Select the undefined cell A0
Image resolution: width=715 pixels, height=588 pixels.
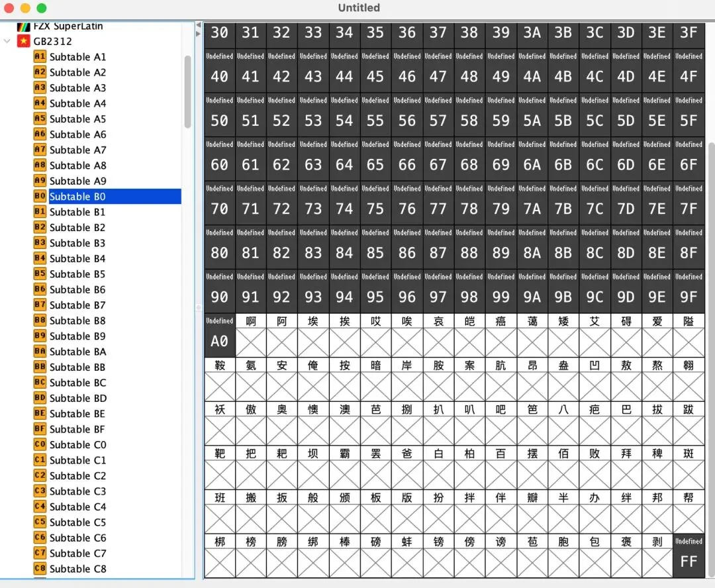[x=220, y=335]
